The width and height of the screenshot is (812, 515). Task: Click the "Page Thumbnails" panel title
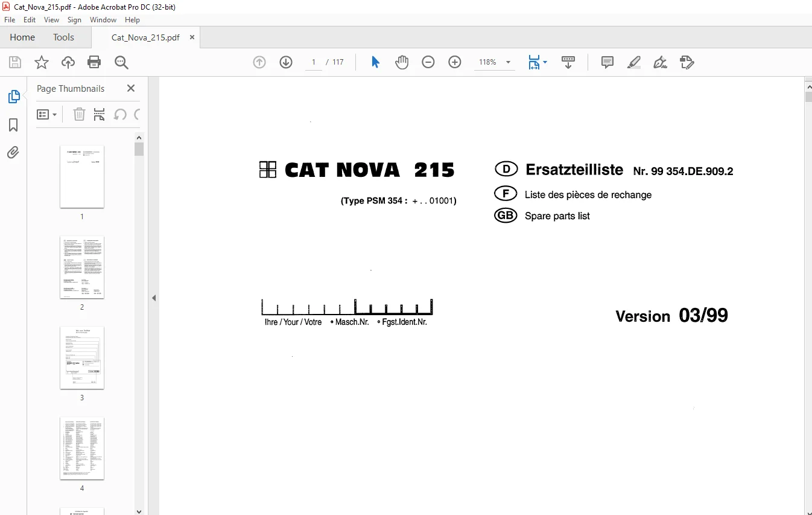[x=71, y=88]
